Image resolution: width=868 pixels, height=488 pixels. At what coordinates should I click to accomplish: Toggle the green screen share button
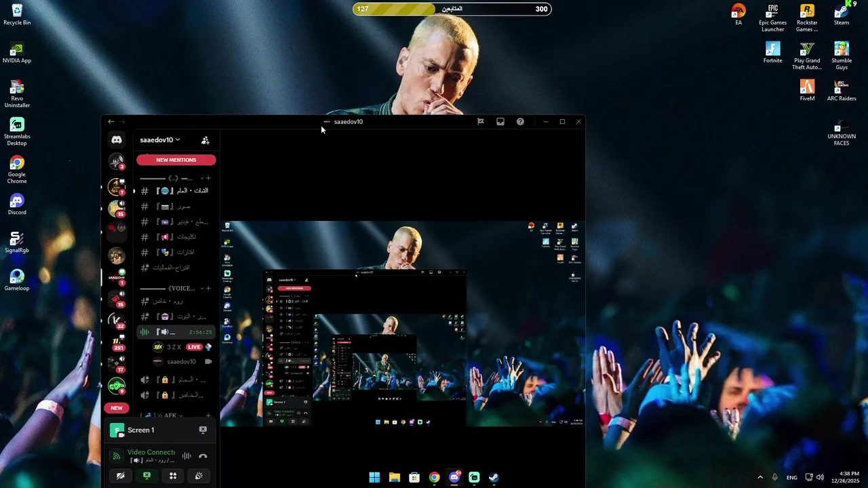click(146, 476)
